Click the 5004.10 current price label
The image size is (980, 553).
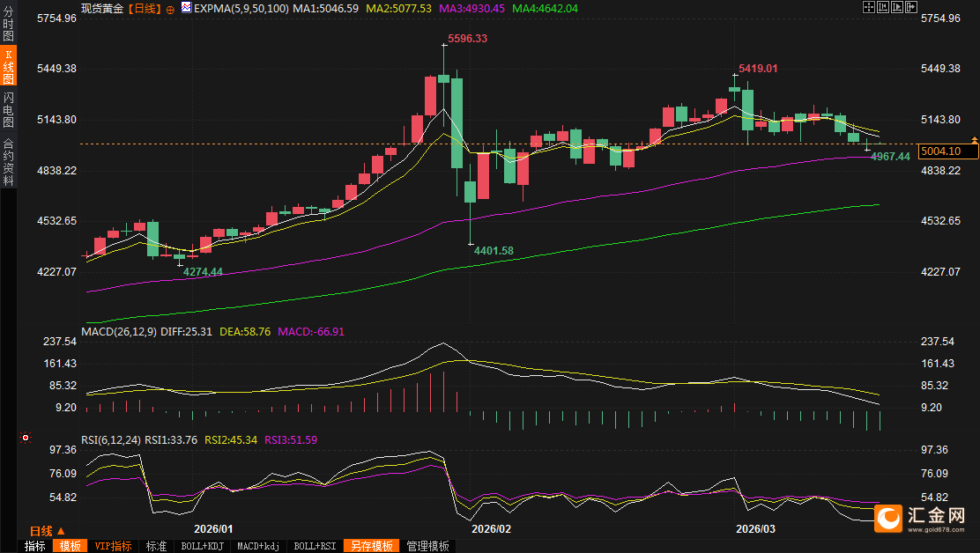947,151
